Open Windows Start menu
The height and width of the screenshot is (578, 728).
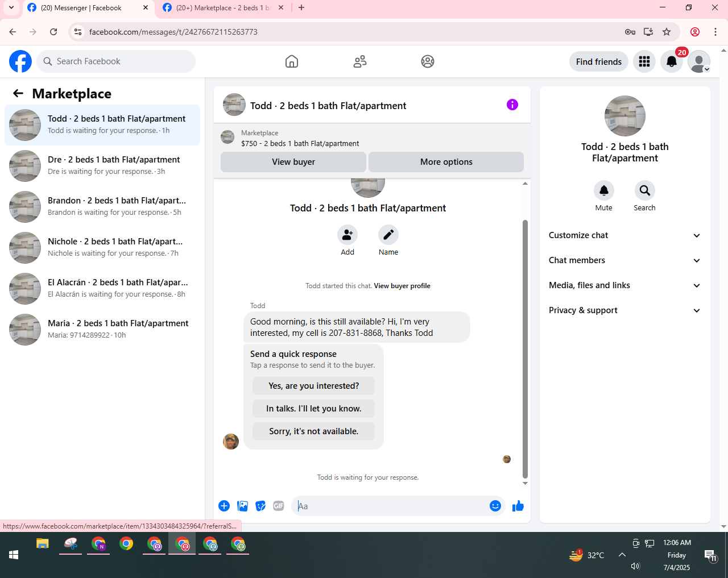click(14, 555)
